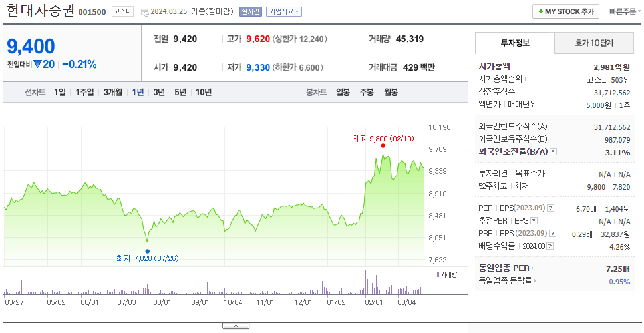The image size is (644, 333).
Task: Open the 동일업종 등락률 link
Action: click(505, 281)
